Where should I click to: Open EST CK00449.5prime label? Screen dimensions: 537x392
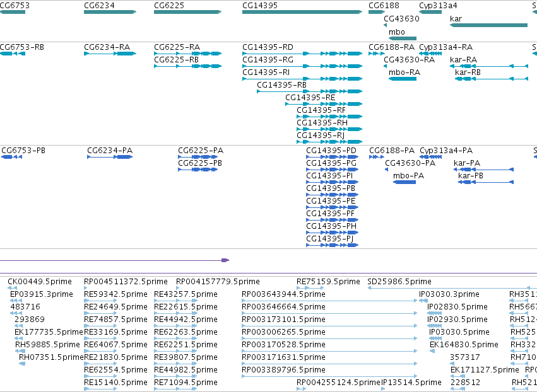[40, 282]
